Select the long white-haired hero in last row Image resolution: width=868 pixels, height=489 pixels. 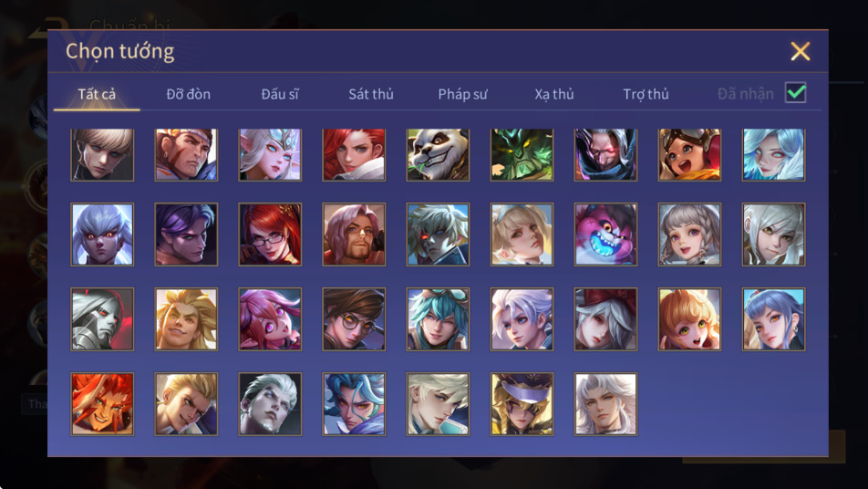click(x=605, y=404)
